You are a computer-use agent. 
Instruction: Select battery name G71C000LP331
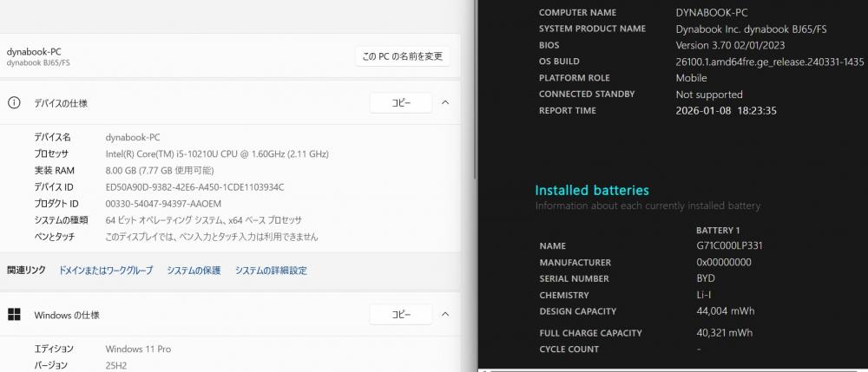[730, 245]
